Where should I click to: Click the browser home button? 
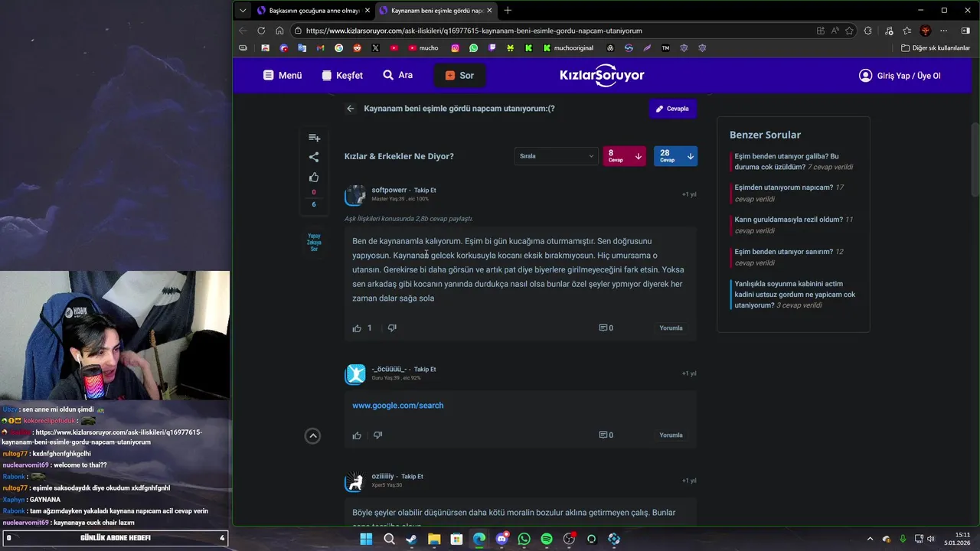[x=279, y=31]
